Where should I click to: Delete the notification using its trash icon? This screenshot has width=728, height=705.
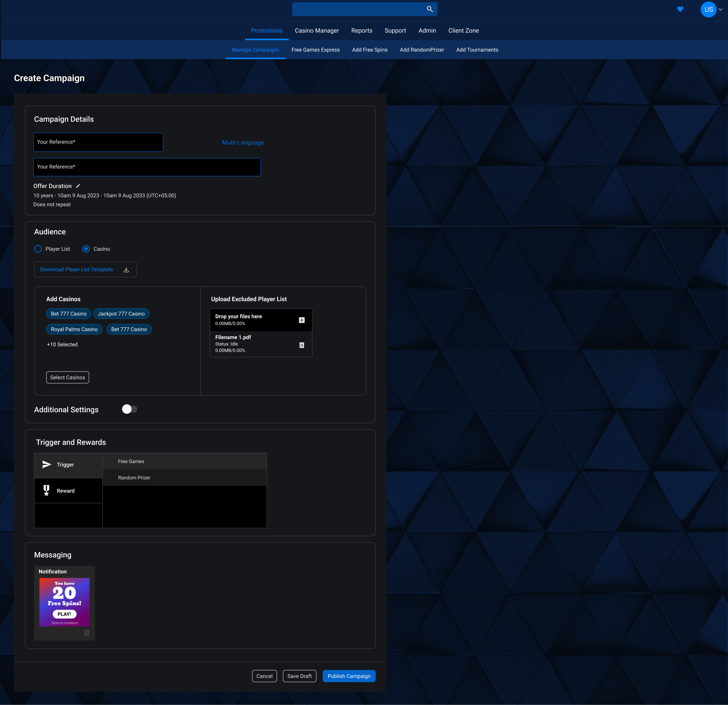click(86, 632)
